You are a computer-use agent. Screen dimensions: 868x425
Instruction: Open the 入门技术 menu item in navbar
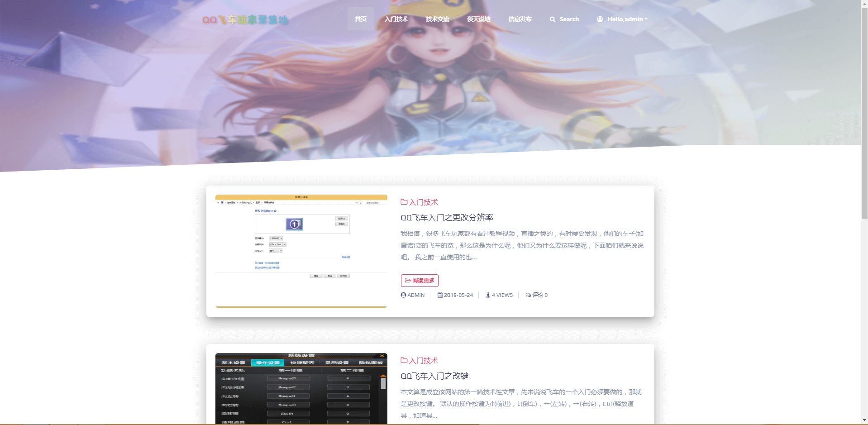pos(396,19)
